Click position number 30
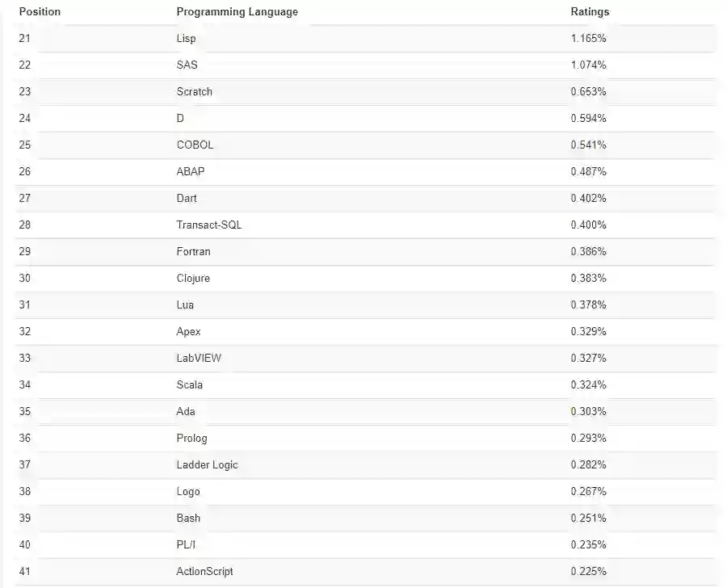The height and width of the screenshot is (588, 727). (x=24, y=278)
